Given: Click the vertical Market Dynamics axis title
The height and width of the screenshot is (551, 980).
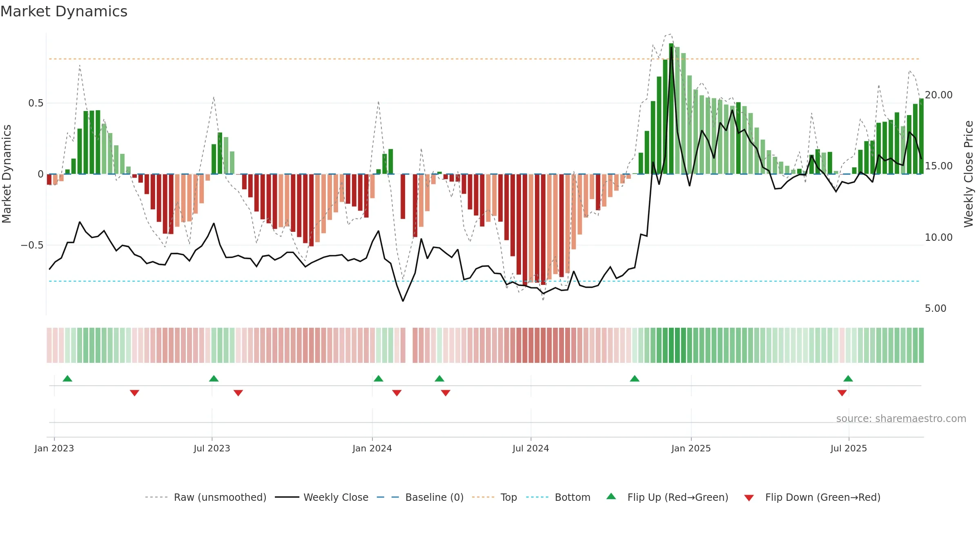Looking at the screenshot, I should [7, 174].
